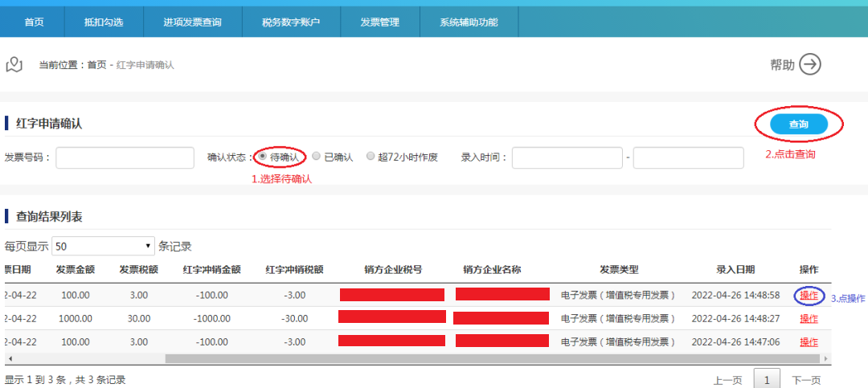Viewport: 868px width, 388px height.
Task: Click 操作 link in the third row
Action: coord(809,342)
